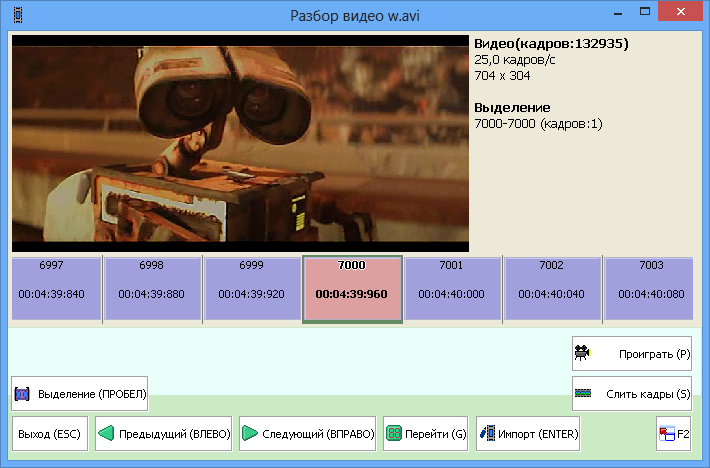Image resolution: width=710 pixels, height=468 pixels.
Task: Click the Выделение (ПРОБЕЛ) label
Action: click(x=92, y=394)
